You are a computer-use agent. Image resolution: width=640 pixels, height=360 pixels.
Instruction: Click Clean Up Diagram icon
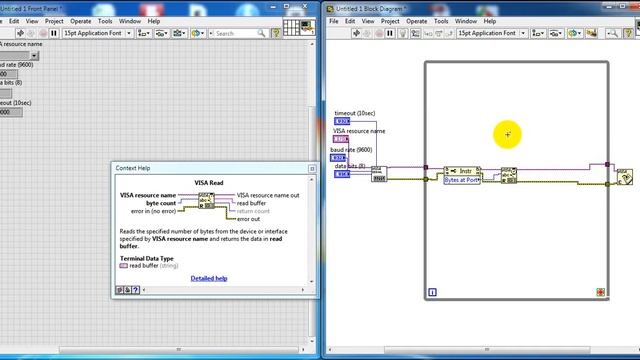pos(592,33)
